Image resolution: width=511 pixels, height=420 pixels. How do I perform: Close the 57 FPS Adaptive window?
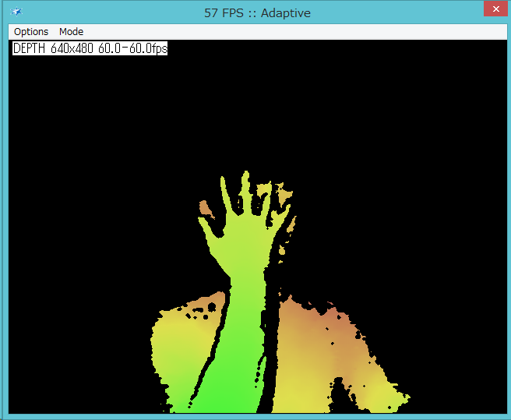coord(495,9)
